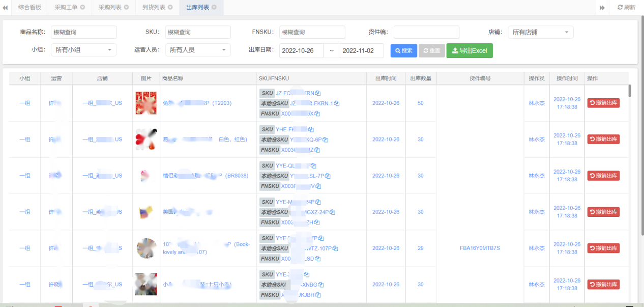Click the upload icon on 导出Excel button
The image size is (644, 307).
tap(455, 50)
